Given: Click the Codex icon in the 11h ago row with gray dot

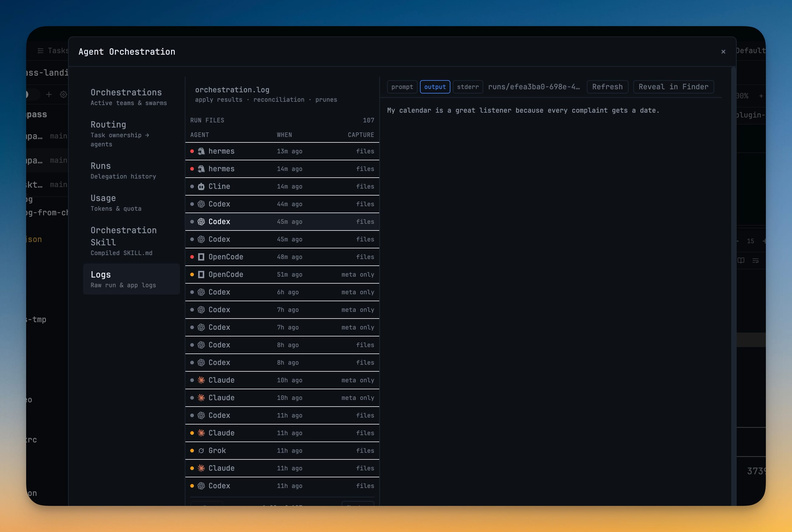Looking at the screenshot, I should point(201,416).
